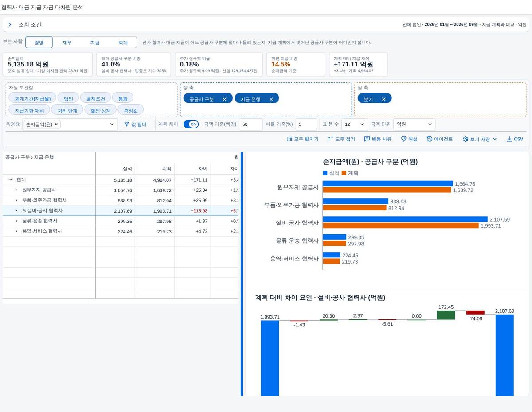
Task: Click the orange 계획 legend swatch
Action: point(344,173)
